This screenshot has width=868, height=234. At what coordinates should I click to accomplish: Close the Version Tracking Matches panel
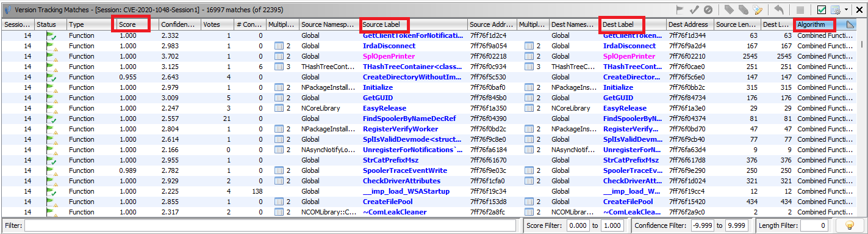point(859,10)
